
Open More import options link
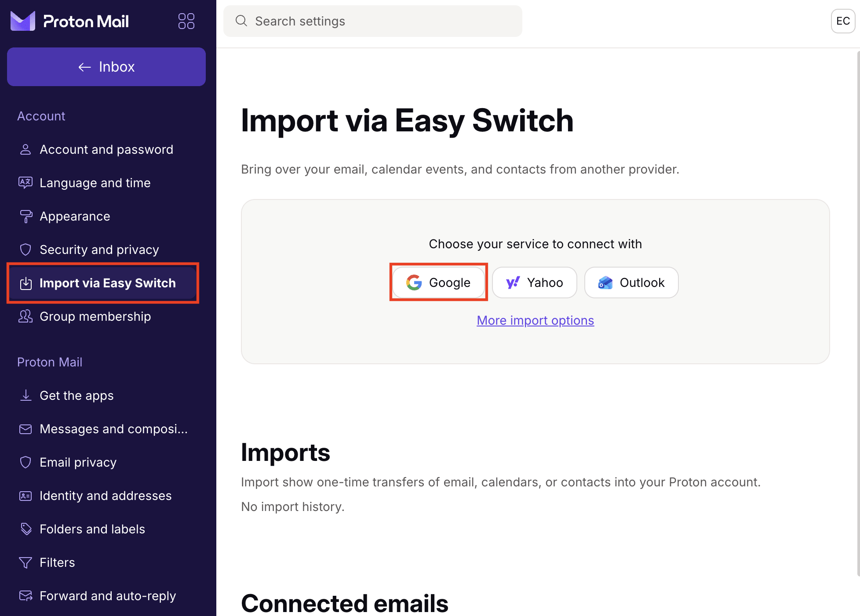[535, 320]
